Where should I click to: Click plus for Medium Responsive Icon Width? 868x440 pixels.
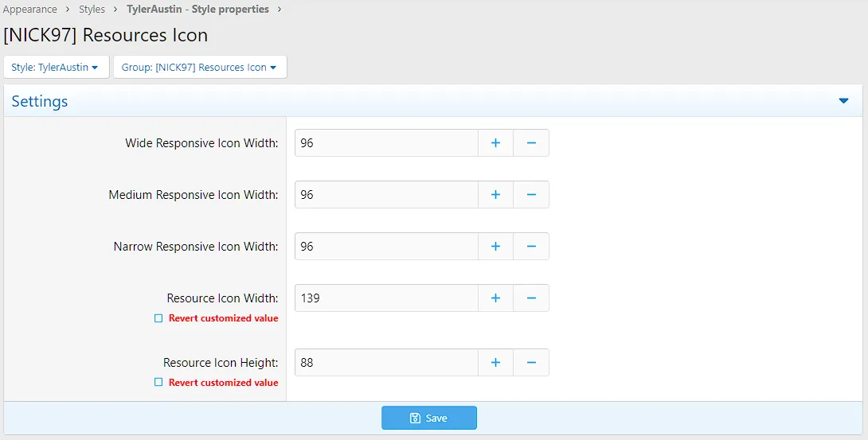tap(495, 195)
